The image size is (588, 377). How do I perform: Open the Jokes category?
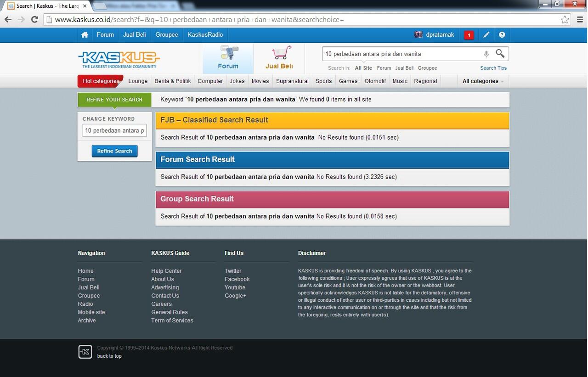coord(237,81)
